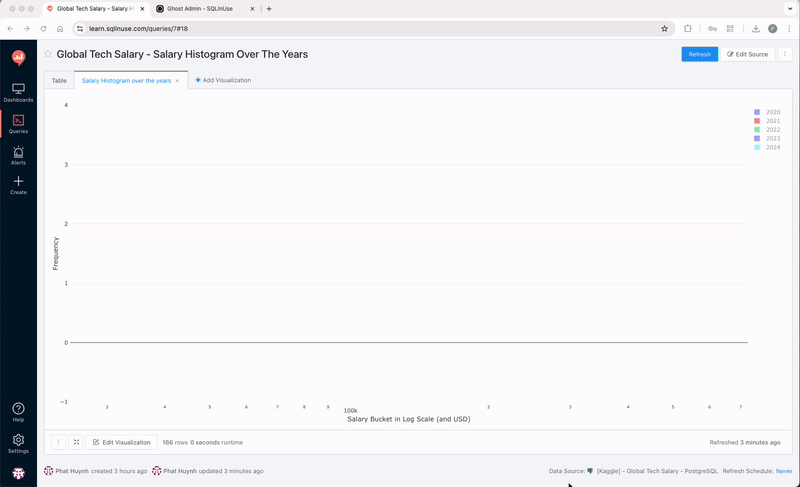The height and width of the screenshot is (487, 800).
Task: Add a new visualization
Action: click(223, 80)
